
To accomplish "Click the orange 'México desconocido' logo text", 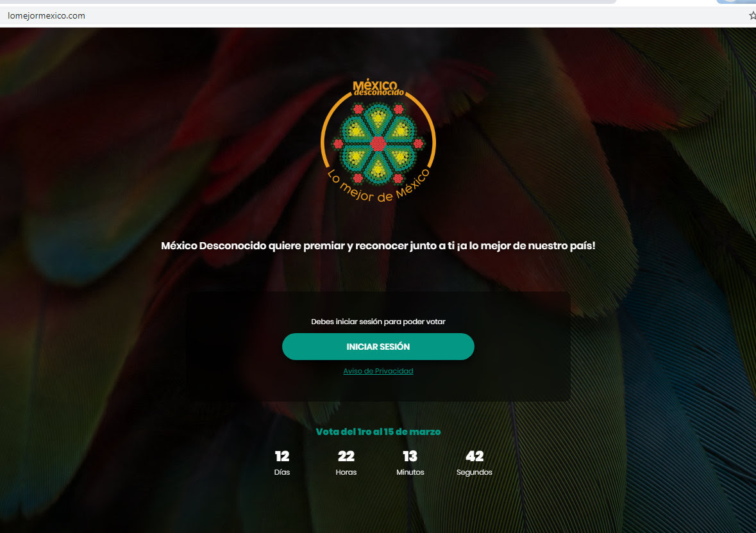I will [377, 88].
